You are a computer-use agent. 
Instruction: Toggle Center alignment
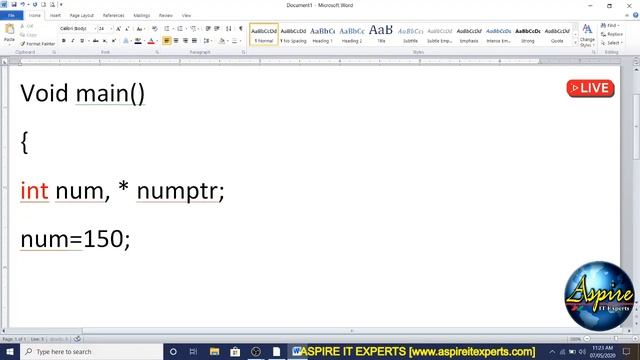click(176, 41)
